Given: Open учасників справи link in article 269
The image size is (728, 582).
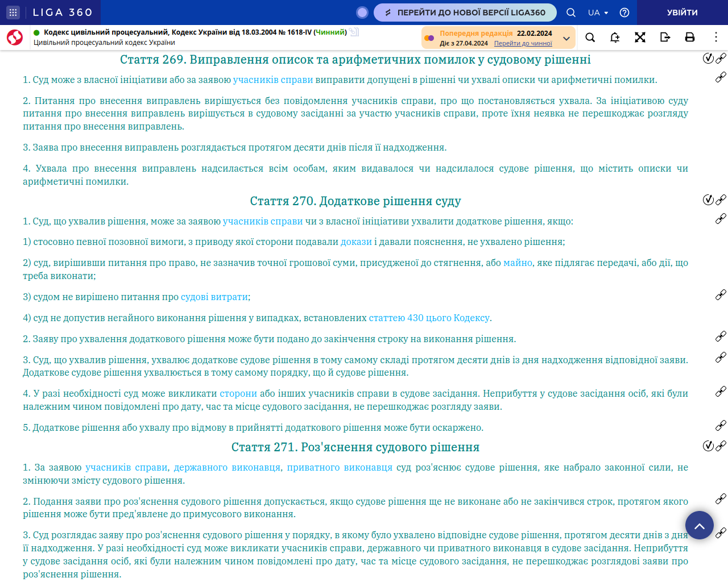Looking at the screenshot, I should click(x=273, y=80).
